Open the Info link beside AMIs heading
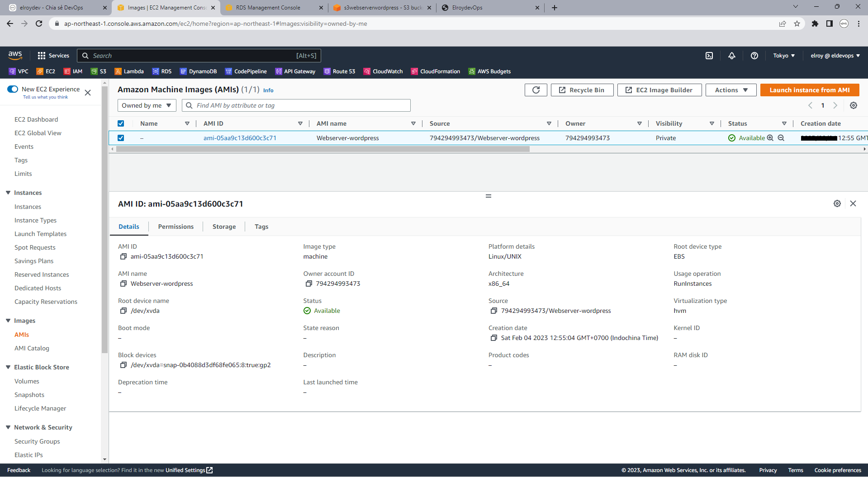868x477 pixels. pos(268,90)
